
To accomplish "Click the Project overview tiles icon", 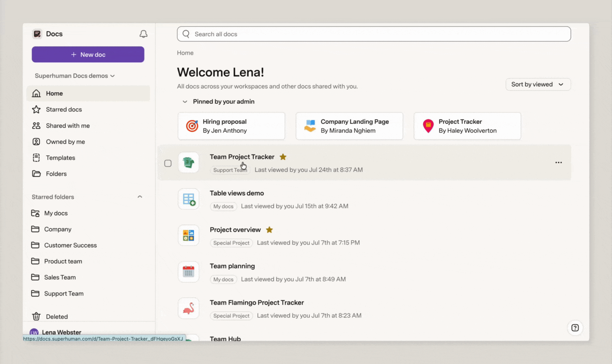I will (x=188, y=235).
